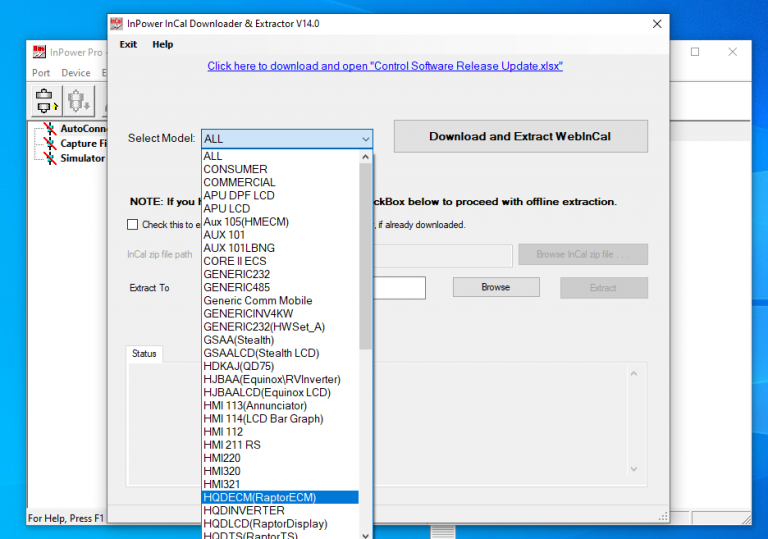Choose ALL in the model list
Screen dimensions: 768x539
point(280,156)
